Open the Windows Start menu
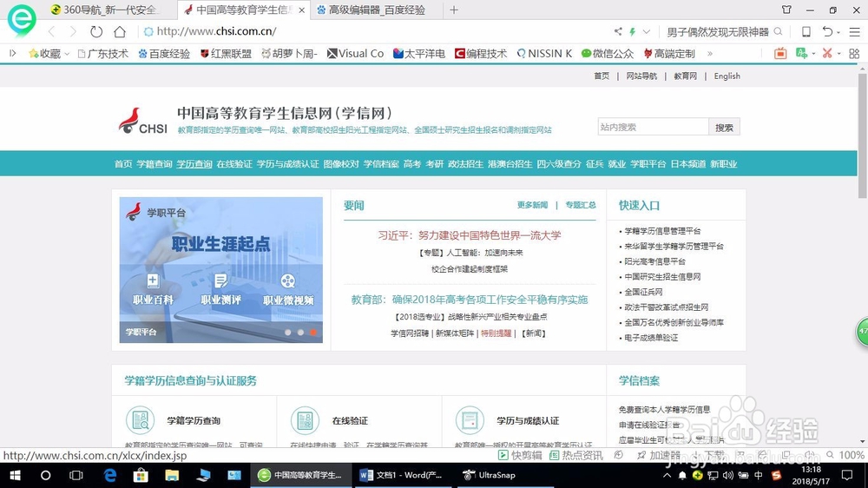The image size is (868, 488). click(x=15, y=475)
